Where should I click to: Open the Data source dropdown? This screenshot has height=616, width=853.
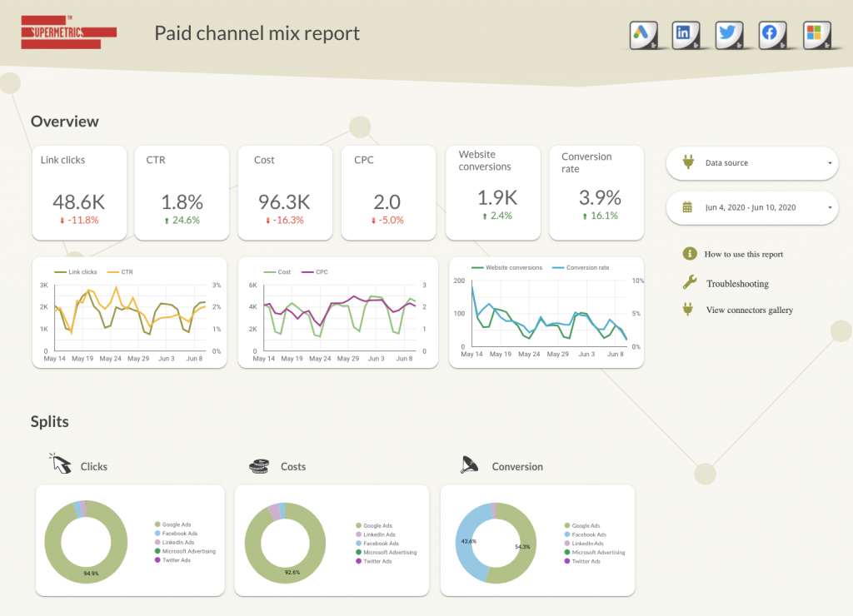752,163
